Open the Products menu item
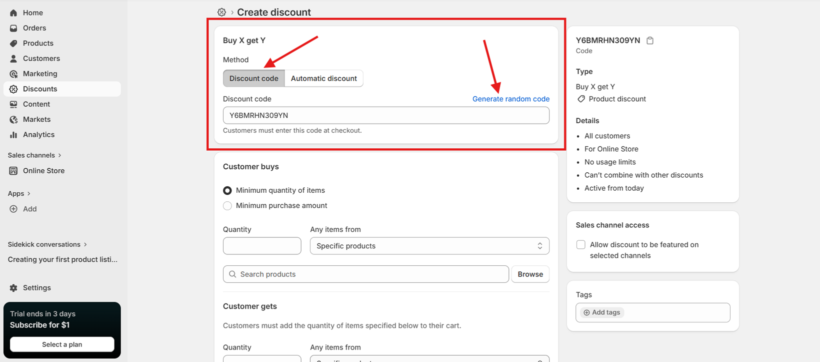The image size is (820, 362). pyautogui.click(x=62, y=43)
